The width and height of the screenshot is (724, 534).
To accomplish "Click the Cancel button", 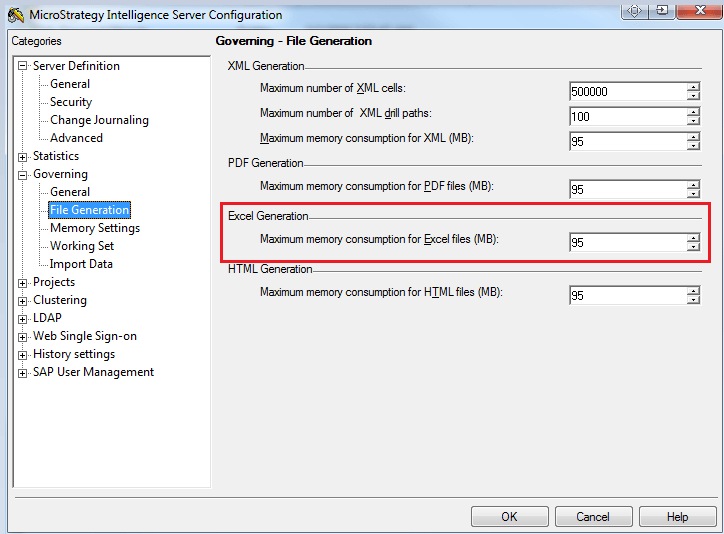I will coord(594,516).
